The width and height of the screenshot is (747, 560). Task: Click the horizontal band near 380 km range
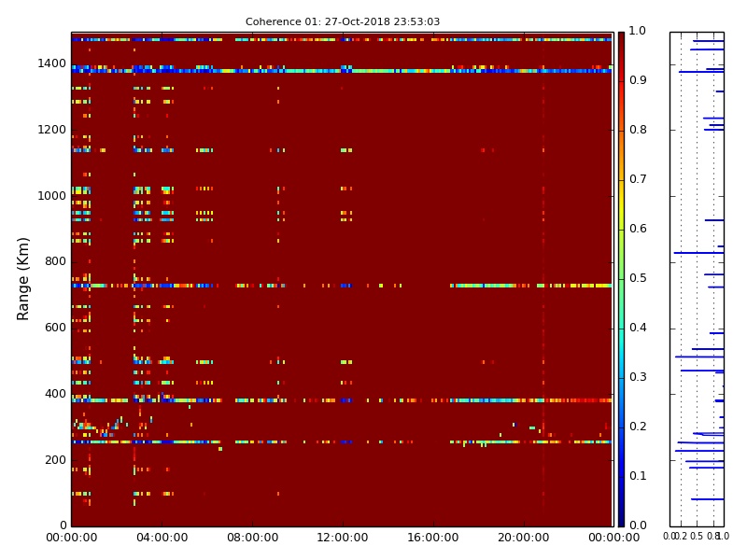342,400
